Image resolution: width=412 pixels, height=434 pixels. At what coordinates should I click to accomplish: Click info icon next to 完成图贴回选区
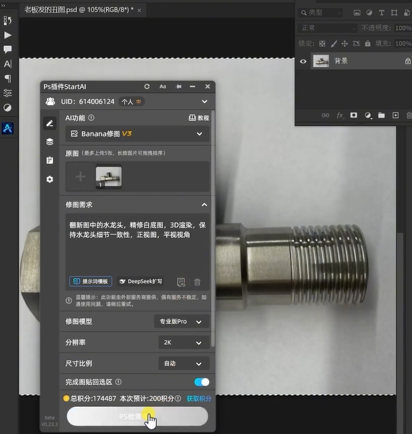click(118, 382)
